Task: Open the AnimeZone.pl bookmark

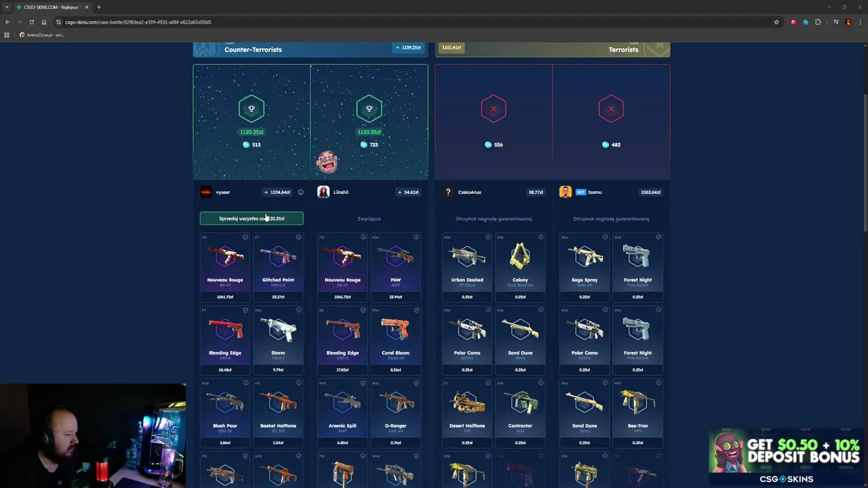Action: tap(41, 35)
